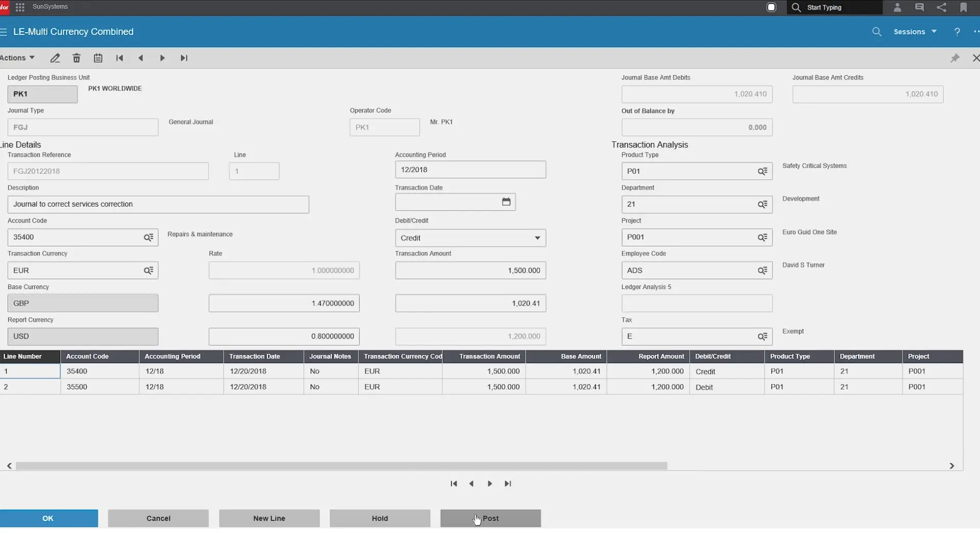This screenshot has width=980, height=534.
Task: Click the Credit cell in row 1
Action: tap(727, 372)
